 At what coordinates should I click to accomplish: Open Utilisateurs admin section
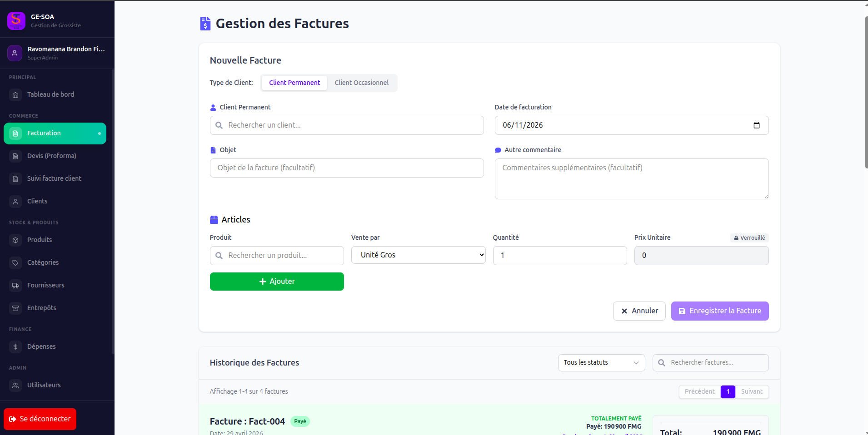click(x=55, y=386)
